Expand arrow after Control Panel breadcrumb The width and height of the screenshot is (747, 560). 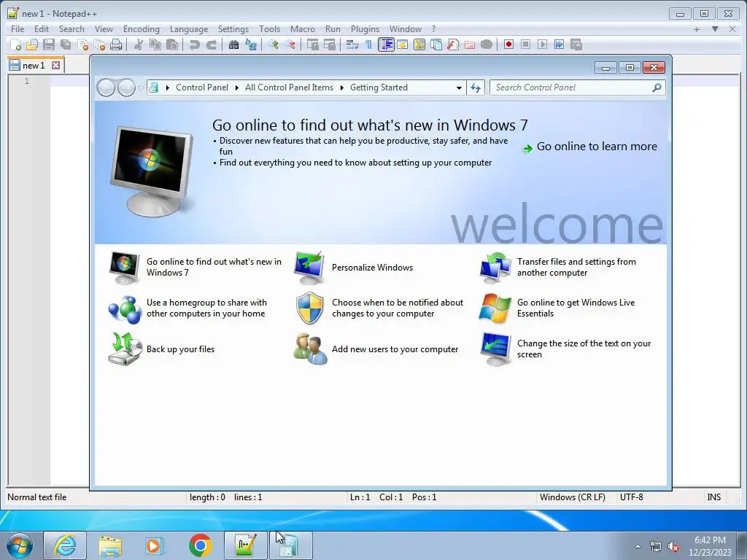237,87
